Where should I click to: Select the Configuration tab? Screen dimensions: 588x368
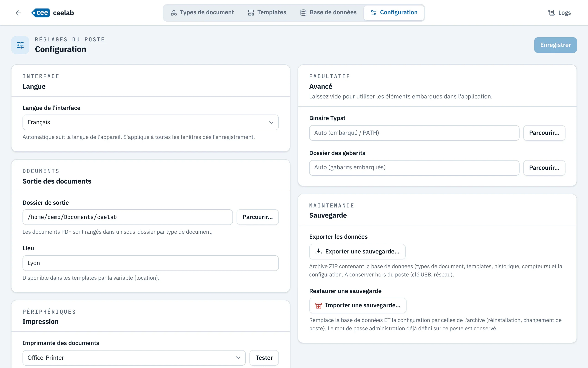(394, 12)
